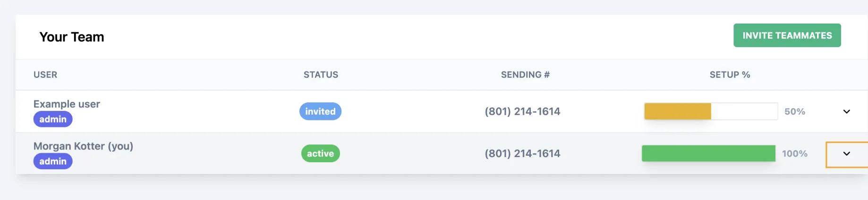This screenshot has width=868, height=200.
Task: Click the admin badge under Morgan Kotter
Action: coord(53,161)
